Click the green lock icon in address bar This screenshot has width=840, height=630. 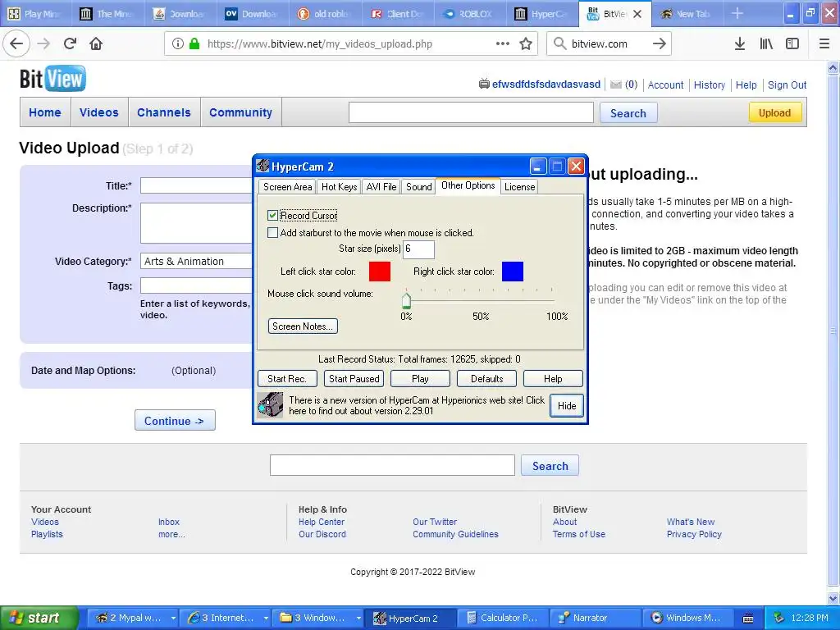[194, 44]
